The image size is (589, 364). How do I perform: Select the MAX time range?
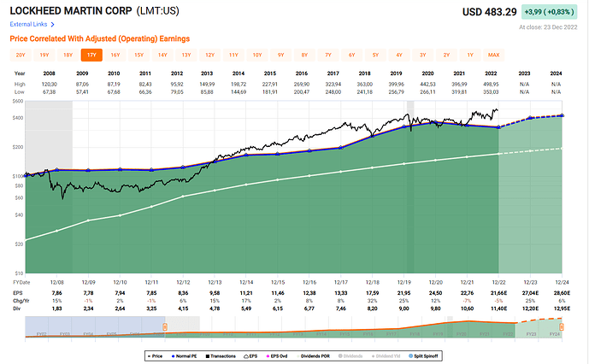coord(493,55)
